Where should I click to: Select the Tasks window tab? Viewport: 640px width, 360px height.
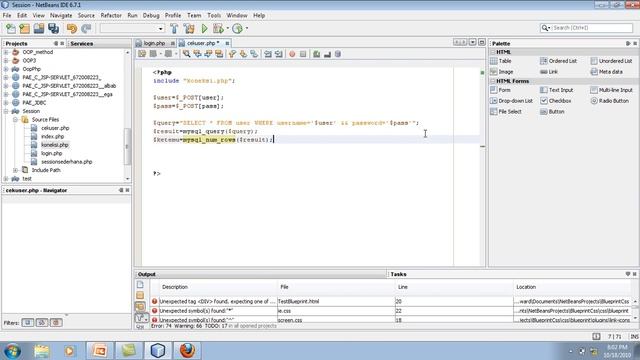click(398, 274)
